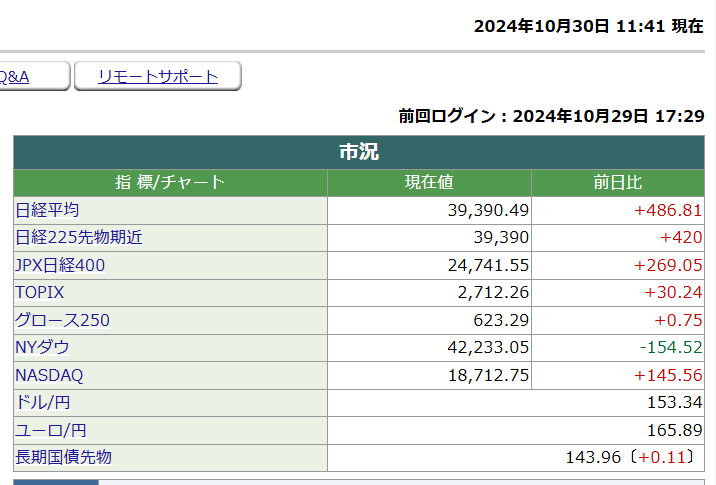Select the JPX日経400 index link

click(x=60, y=265)
